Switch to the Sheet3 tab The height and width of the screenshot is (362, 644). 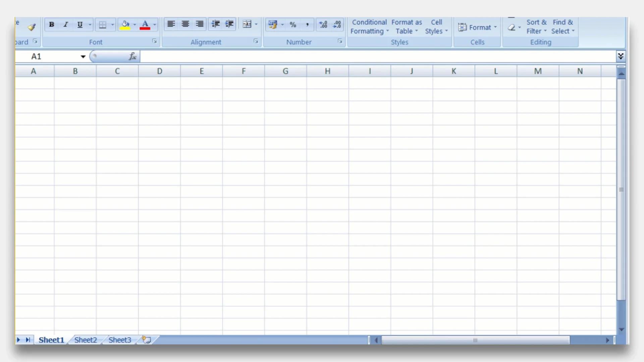click(x=120, y=340)
